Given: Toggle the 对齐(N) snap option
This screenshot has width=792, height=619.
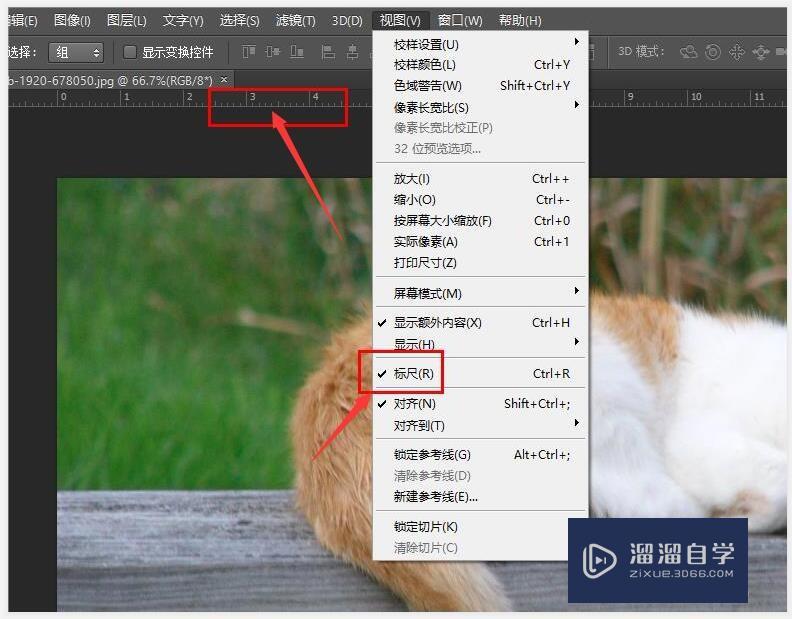Looking at the screenshot, I should pyautogui.click(x=480, y=404).
